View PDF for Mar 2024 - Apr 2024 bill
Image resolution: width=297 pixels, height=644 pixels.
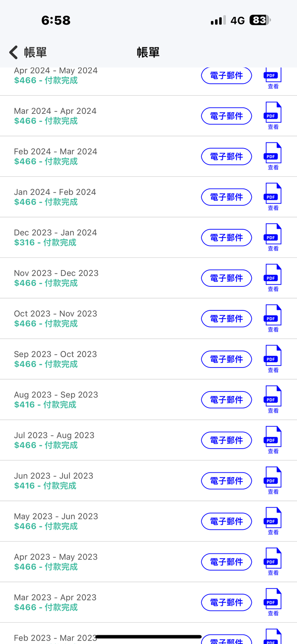[x=273, y=115]
